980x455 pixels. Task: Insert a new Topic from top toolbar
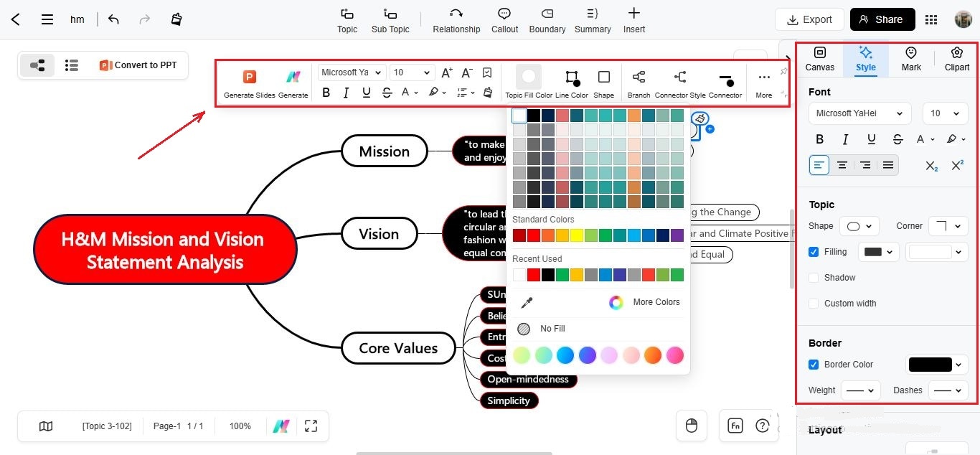(347, 20)
